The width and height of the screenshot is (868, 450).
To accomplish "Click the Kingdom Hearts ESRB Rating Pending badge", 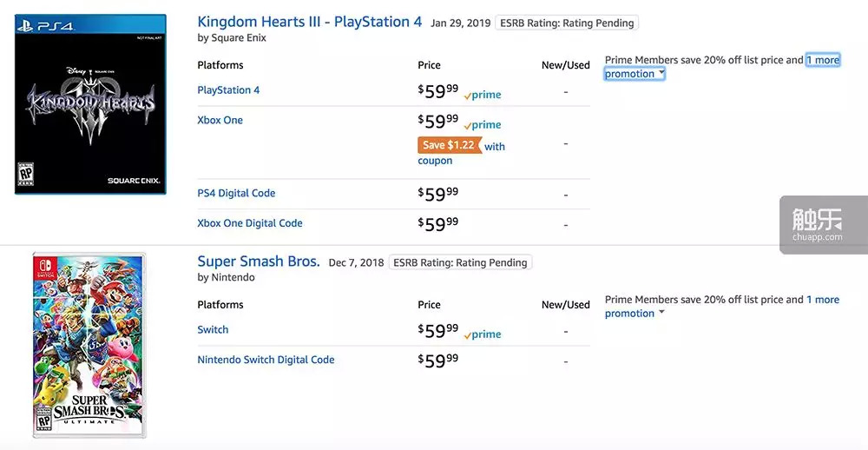I will coord(567,23).
